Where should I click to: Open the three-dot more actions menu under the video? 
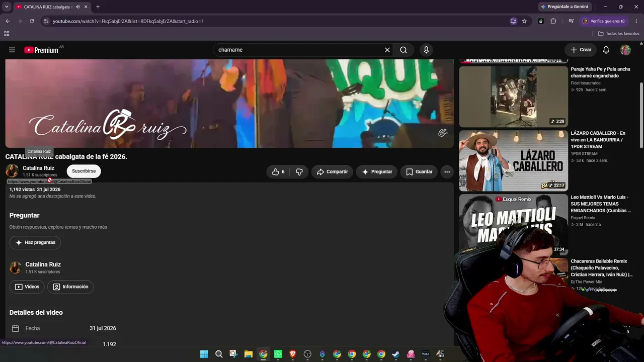447,172
